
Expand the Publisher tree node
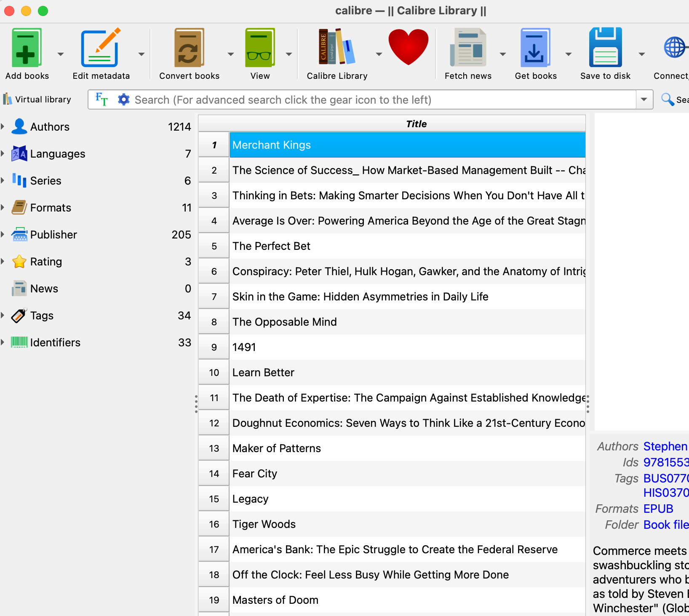click(x=3, y=234)
